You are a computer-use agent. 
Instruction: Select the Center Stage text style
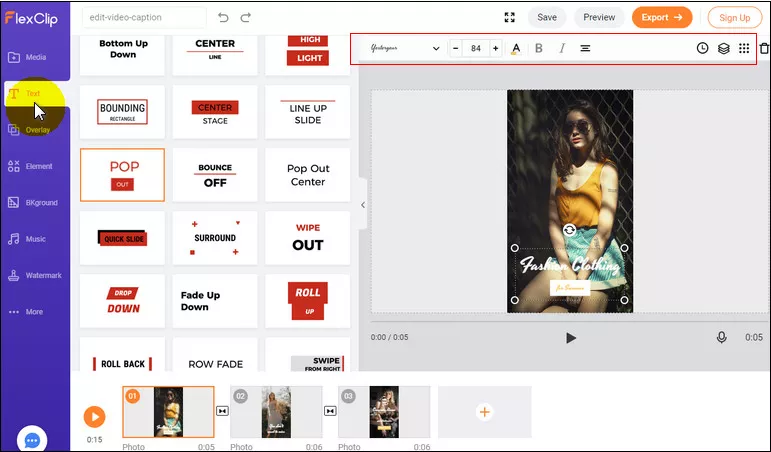[215, 112]
